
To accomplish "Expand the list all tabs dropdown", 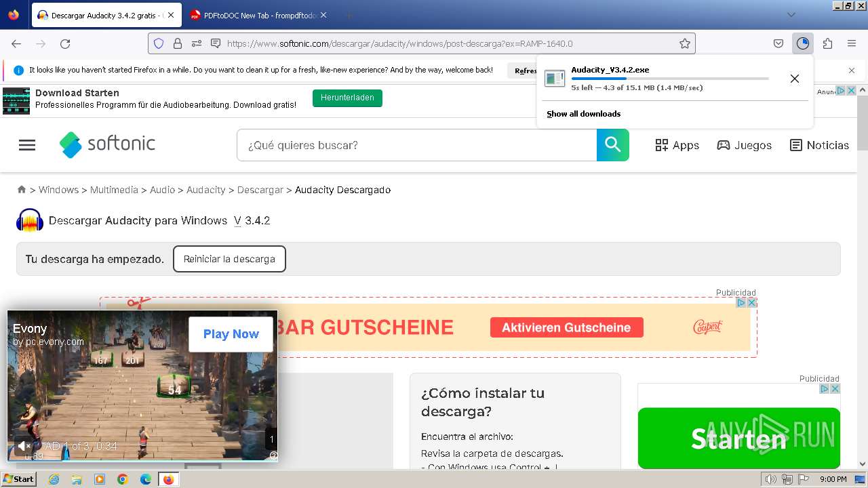I will [x=791, y=15].
